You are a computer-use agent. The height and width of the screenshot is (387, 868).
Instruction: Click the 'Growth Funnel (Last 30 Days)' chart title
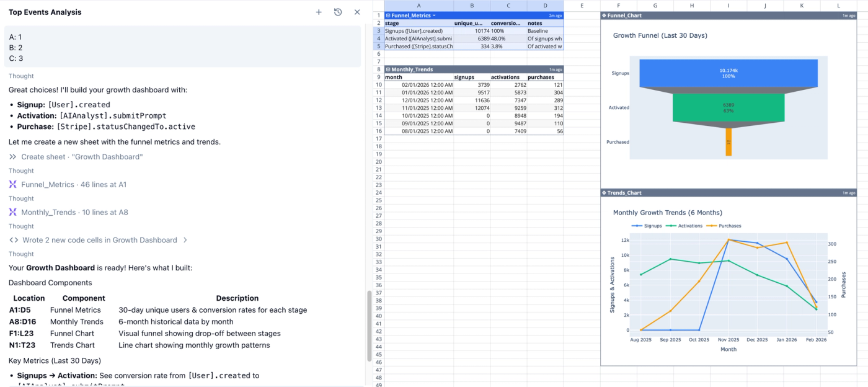coord(660,35)
